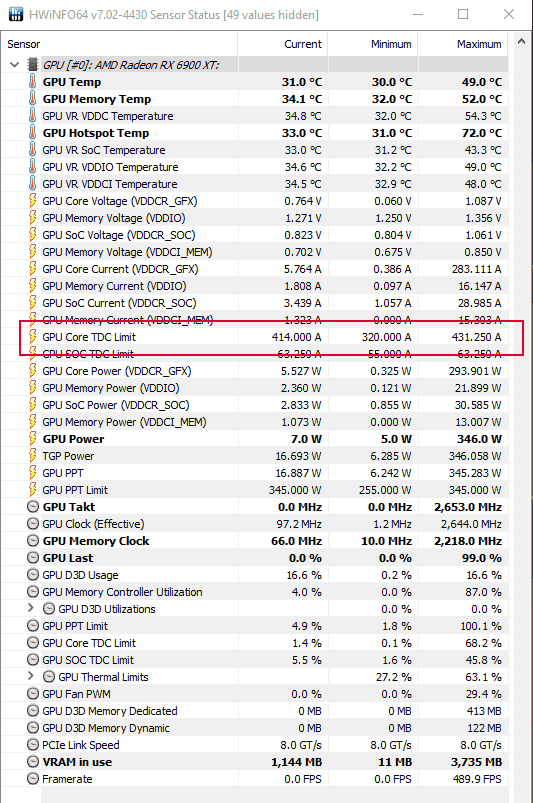The height and width of the screenshot is (803, 533).
Task: Click the 489.9 FPS maximum framerate value
Action: [x=476, y=778]
